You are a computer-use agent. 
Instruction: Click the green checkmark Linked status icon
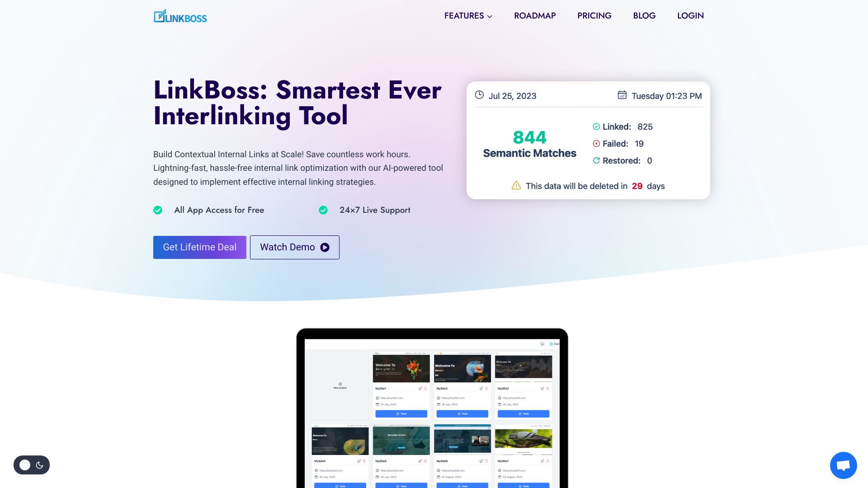(596, 127)
